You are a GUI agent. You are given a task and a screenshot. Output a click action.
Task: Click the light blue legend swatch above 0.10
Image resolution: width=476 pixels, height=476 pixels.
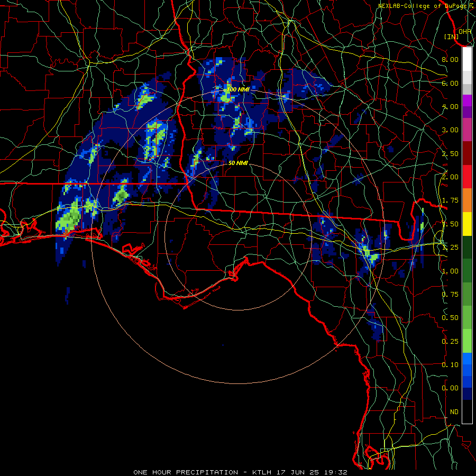(x=467, y=359)
